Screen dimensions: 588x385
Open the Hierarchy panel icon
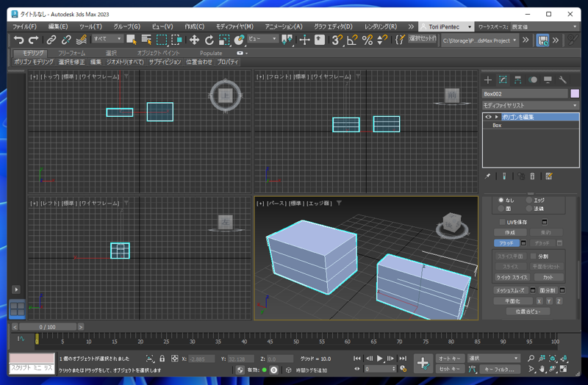pyautogui.click(x=518, y=80)
